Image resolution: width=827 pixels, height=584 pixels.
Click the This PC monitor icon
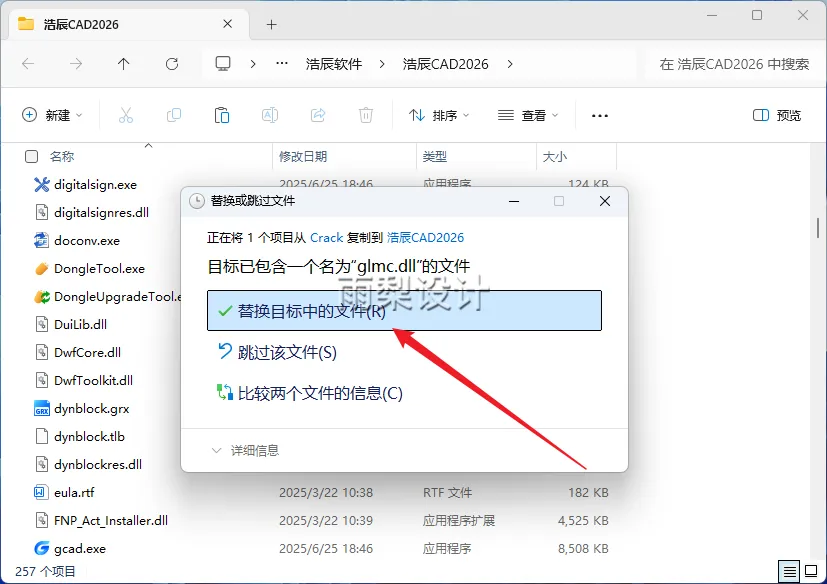[x=223, y=64]
